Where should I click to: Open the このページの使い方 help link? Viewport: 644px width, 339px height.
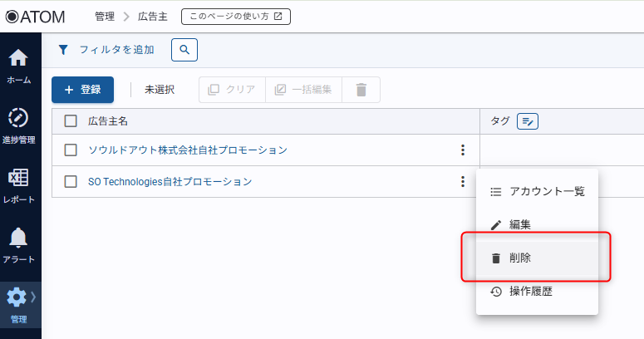[236, 16]
